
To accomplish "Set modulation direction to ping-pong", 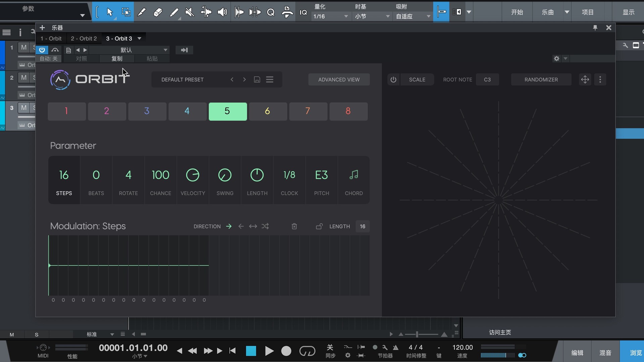I will [x=253, y=226].
